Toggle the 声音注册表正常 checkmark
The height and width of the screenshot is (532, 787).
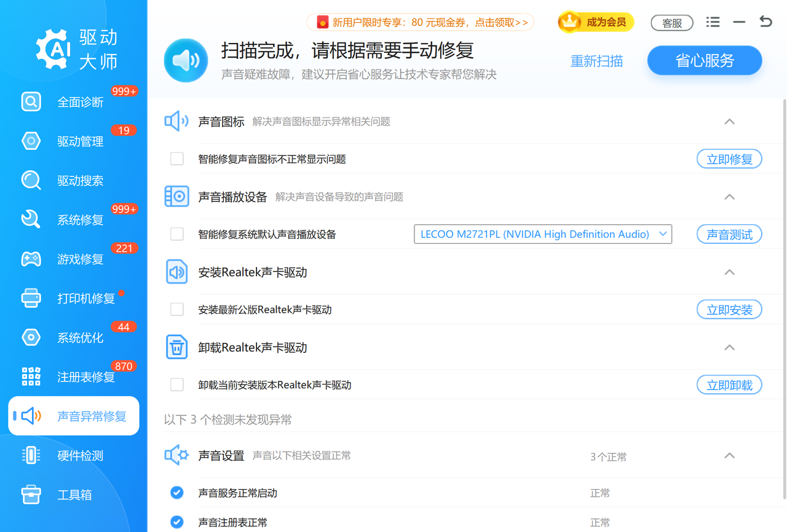point(177,522)
